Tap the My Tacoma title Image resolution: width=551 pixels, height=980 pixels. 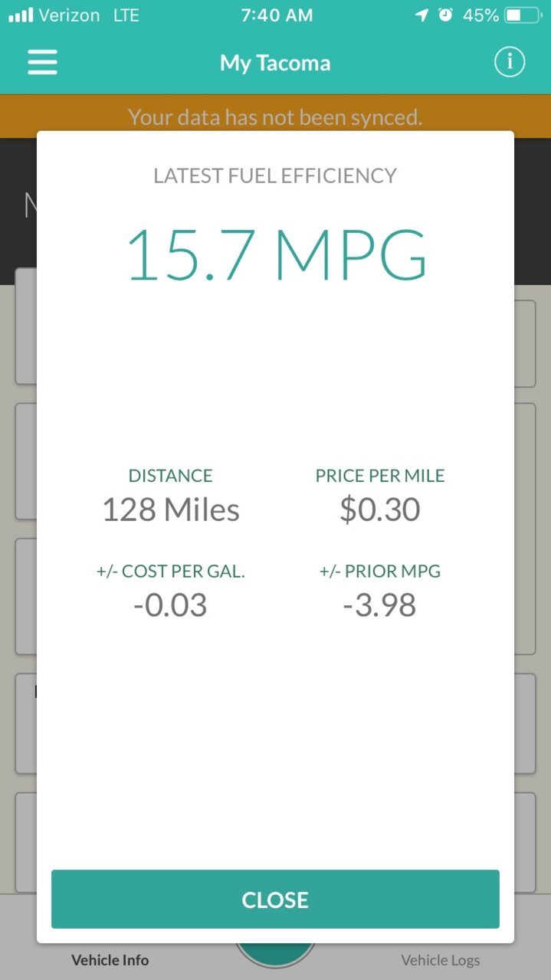point(275,63)
